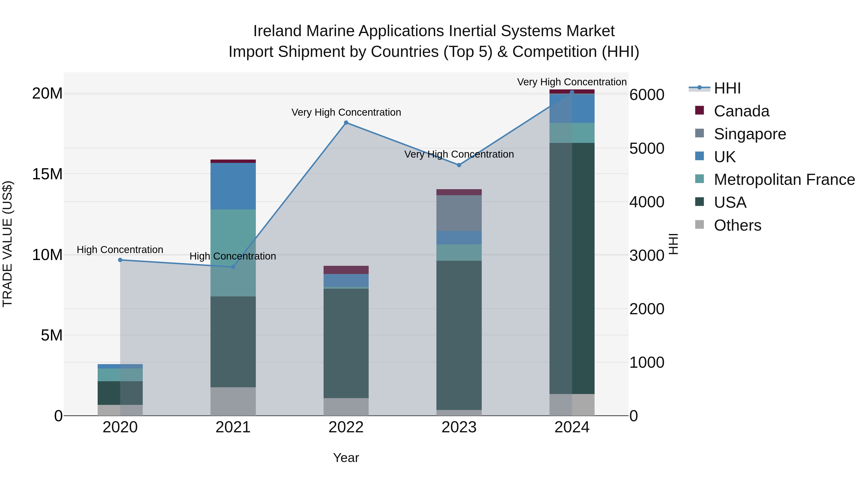Click the 2024 'Very High Concentration' annotation
The width and height of the screenshot is (868, 488).
572,82
